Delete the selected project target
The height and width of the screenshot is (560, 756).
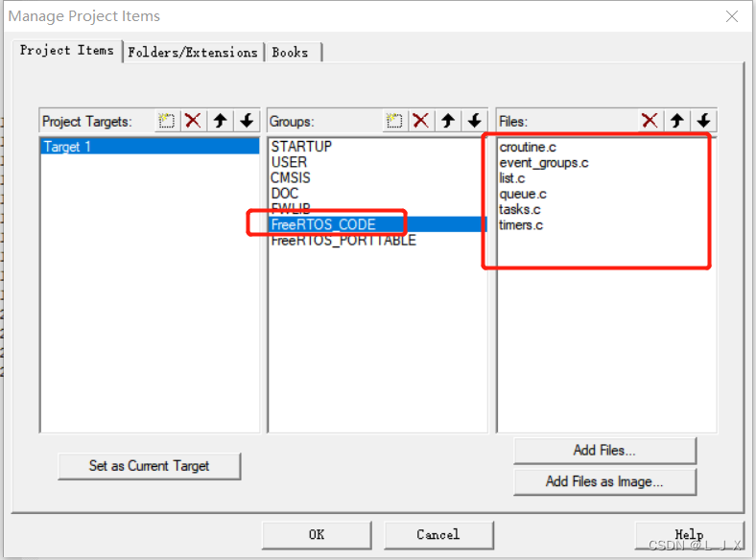194,121
